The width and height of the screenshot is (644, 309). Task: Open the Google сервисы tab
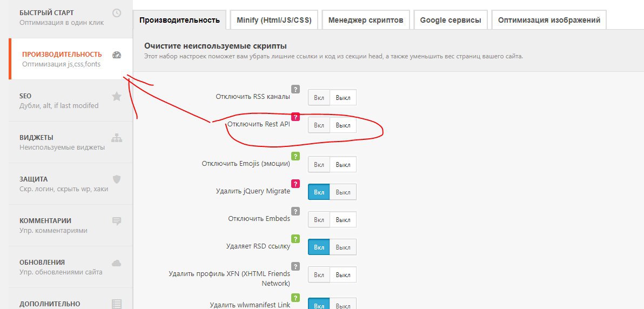pyautogui.click(x=451, y=20)
